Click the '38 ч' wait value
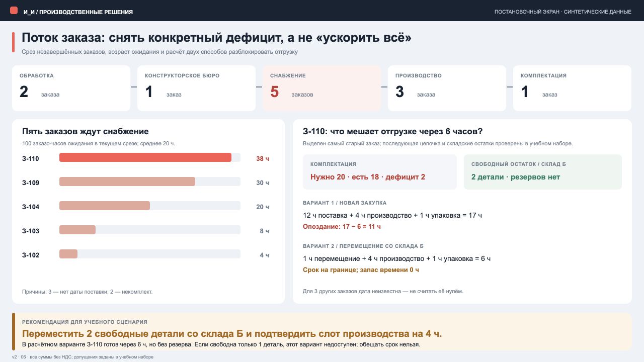The image size is (644, 362). pyautogui.click(x=263, y=159)
